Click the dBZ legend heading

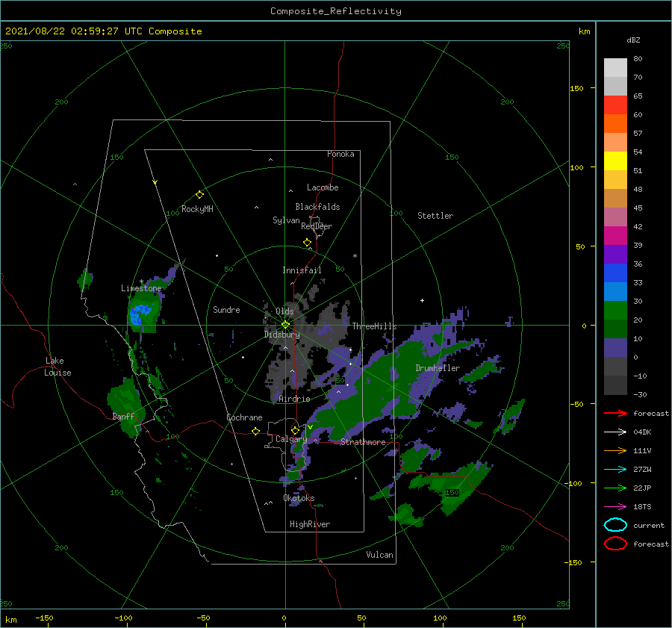click(x=633, y=40)
